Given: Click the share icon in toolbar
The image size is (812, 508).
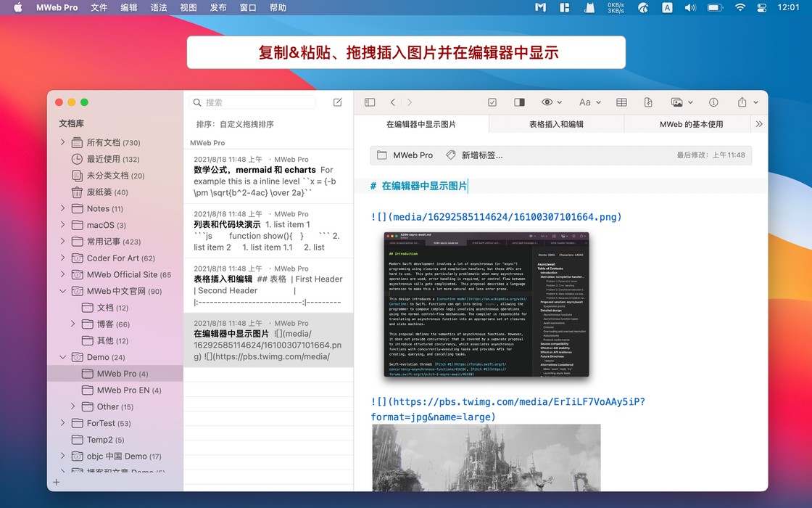Looking at the screenshot, I should point(742,102).
